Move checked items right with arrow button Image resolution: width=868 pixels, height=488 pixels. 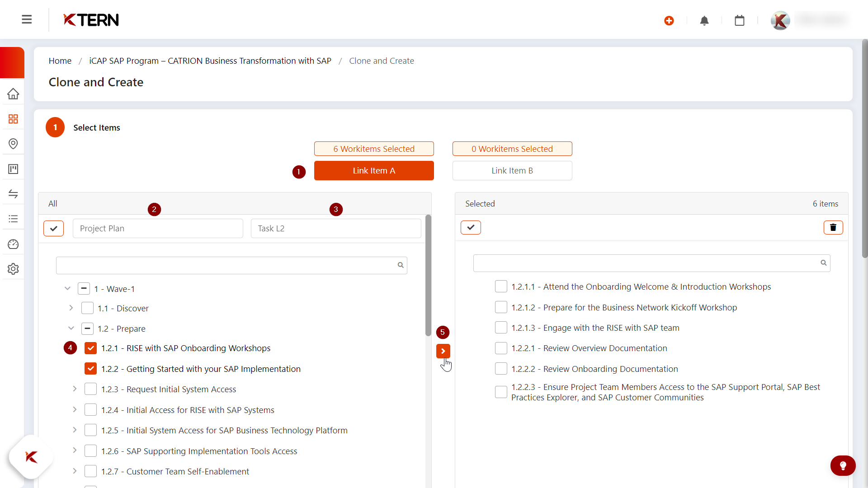click(x=443, y=351)
